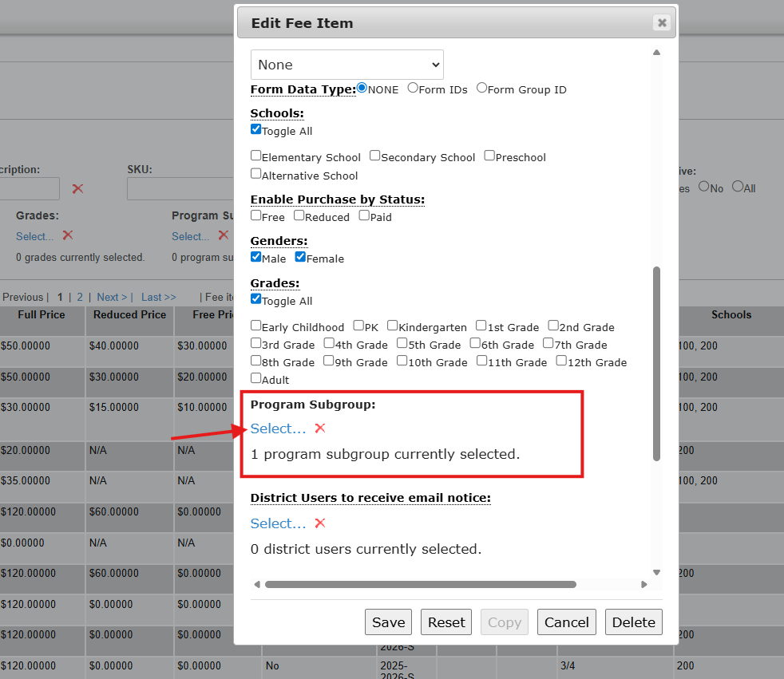Select the Form IDs radio button
The height and width of the screenshot is (679, 784).
413,89
